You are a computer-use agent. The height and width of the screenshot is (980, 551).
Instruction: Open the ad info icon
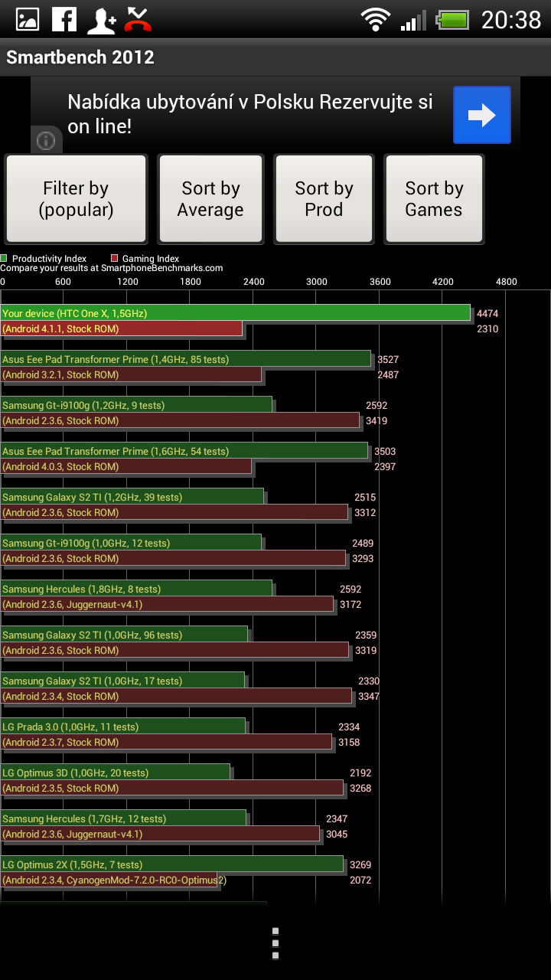tap(46, 141)
